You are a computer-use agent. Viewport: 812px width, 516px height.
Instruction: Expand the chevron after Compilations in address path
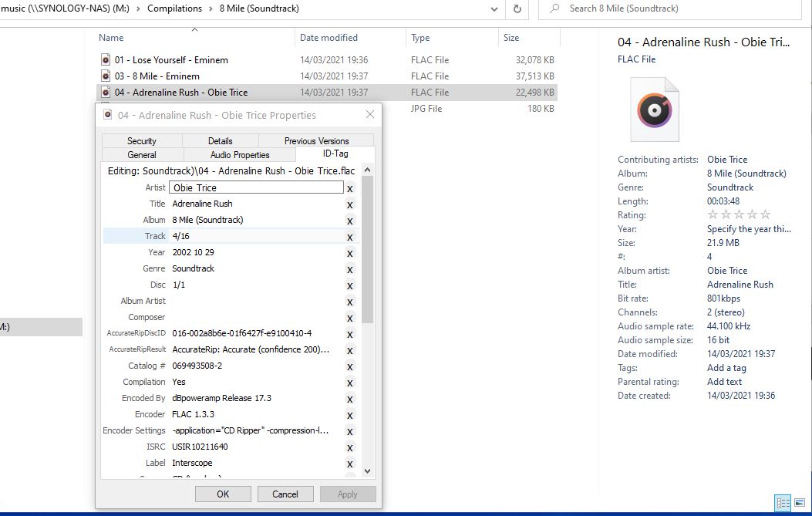pyautogui.click(x=211, y=8)
